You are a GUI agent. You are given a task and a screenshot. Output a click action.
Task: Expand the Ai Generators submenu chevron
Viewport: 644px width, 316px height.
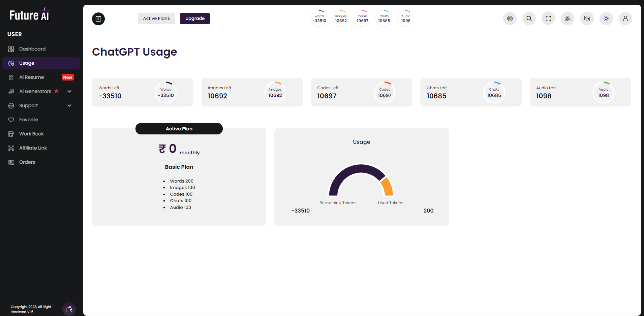click(x=69, y=91)
